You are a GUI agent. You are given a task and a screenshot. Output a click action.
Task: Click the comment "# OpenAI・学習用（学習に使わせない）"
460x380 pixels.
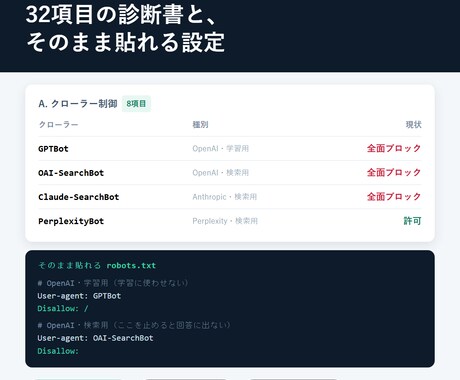pos(113,283)
